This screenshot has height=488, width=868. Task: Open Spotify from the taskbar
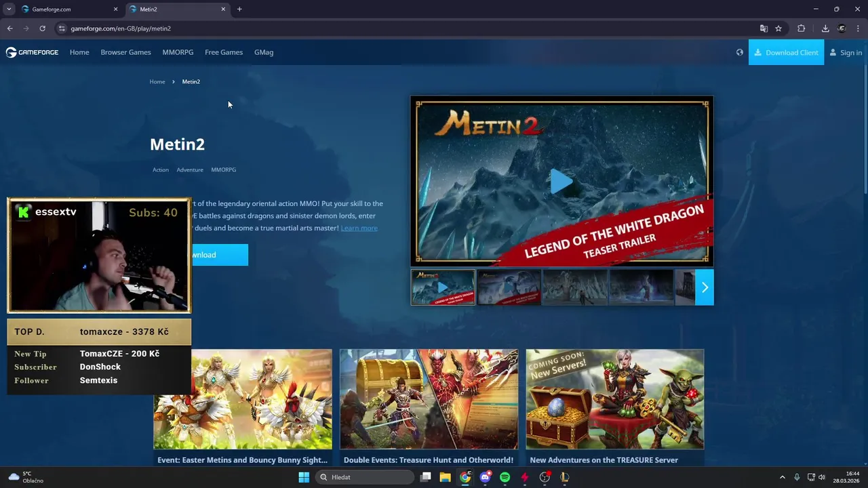505,477
